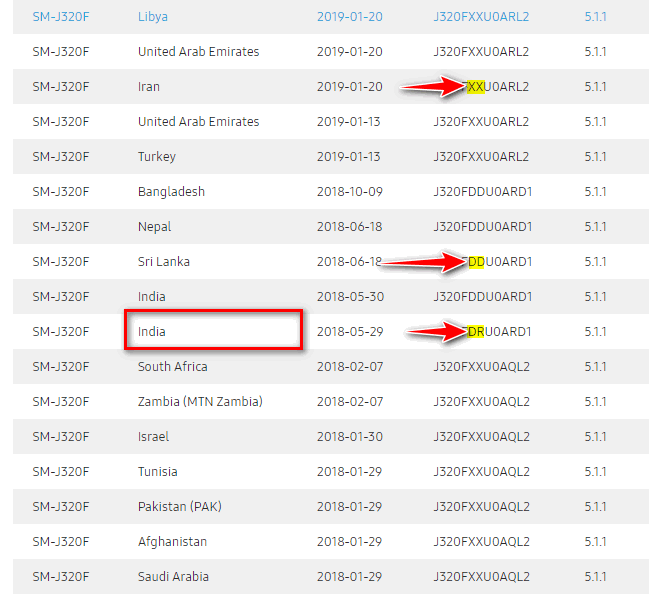Image resolution: width=650 pixels, height=599 pixels.
Task: Click the Bangladesh firmware entry
Action: point(171,192)
